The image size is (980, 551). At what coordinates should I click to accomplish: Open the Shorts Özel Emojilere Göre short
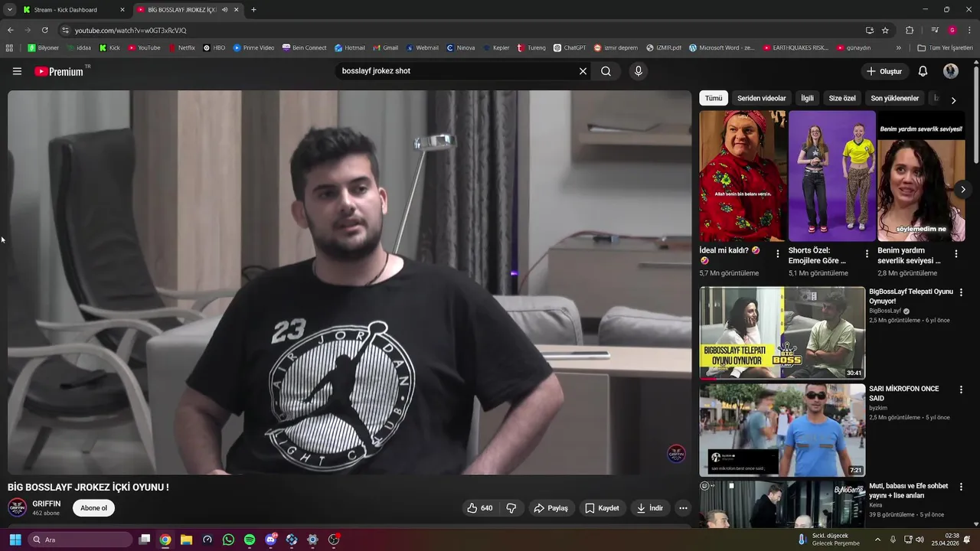coord(832,176)
